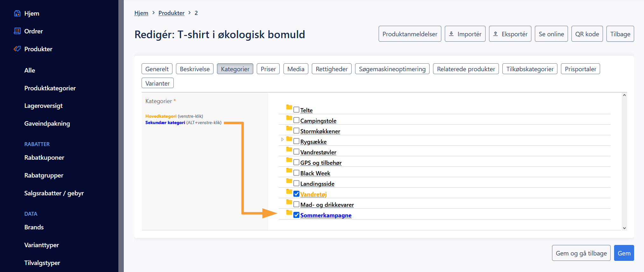
Task: Uncheck the Vandretøj category checkbox
Action: pos(297,194)
